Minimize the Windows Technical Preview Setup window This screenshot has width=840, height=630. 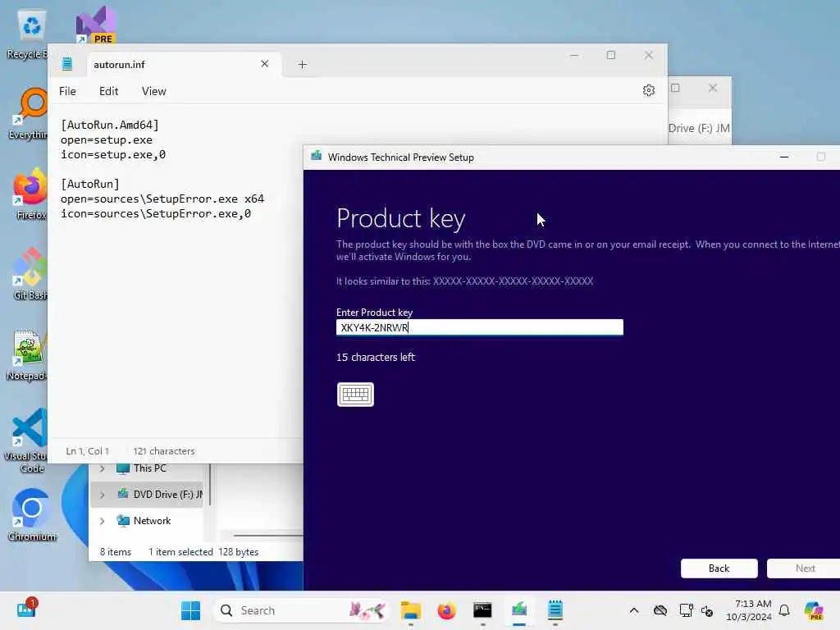[784, 157]
